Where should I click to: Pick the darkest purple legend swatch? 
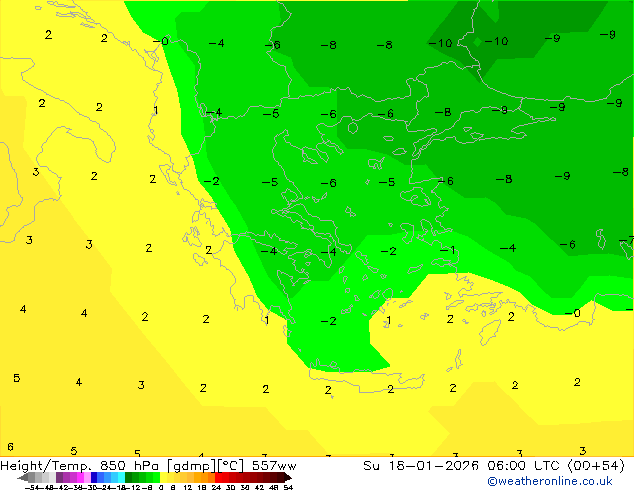pyautogui.click(x=59, y=477)
